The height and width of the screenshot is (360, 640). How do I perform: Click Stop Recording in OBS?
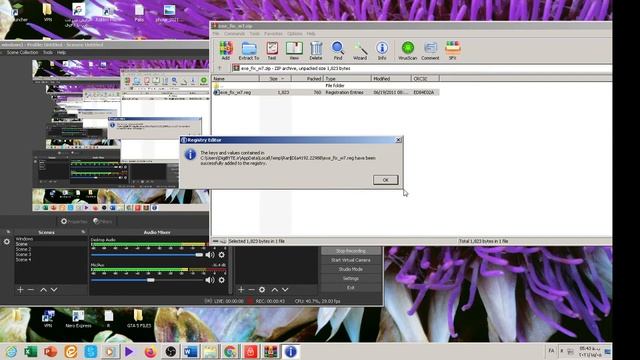point(351,251)
